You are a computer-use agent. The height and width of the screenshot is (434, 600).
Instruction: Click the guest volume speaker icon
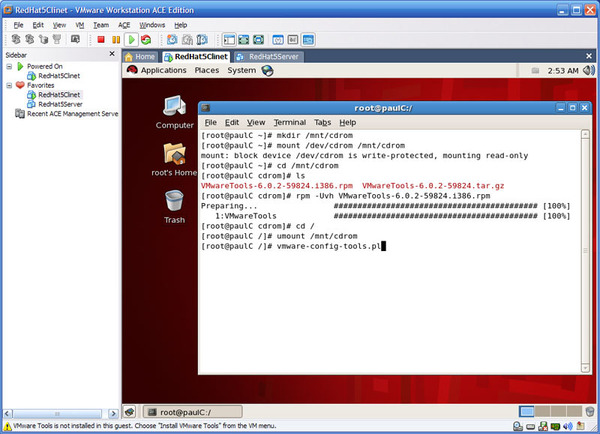[589, 70]
